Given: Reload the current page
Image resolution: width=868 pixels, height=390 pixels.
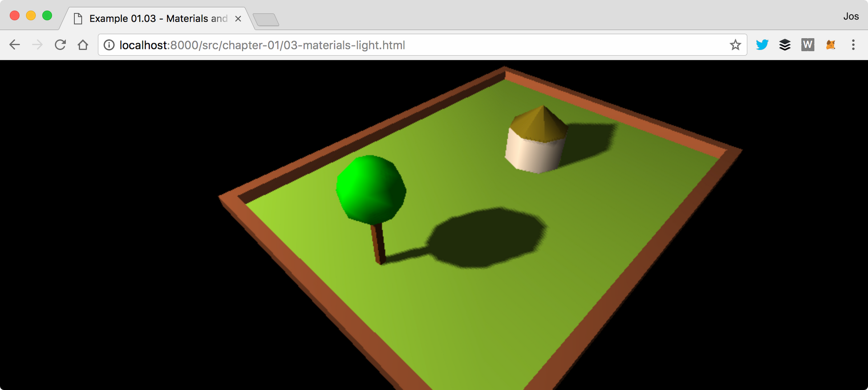Looking at the screenshot, I should (x=60, y=45).
